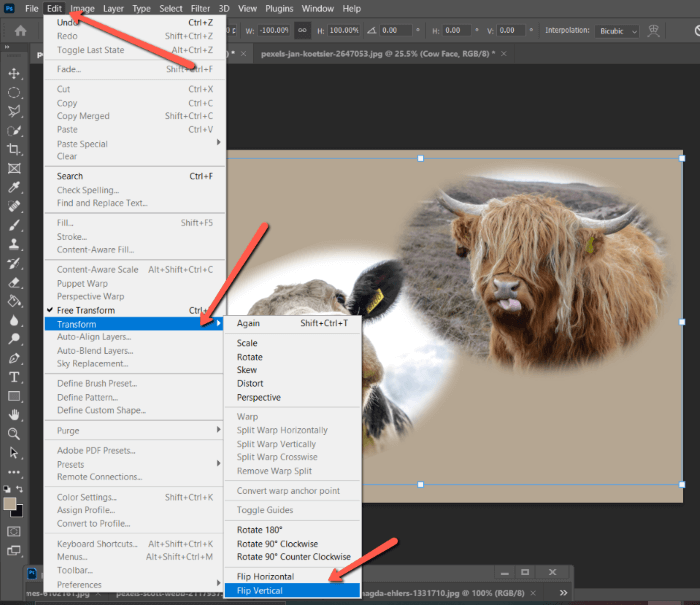Click the foreground color swatch
This screenshot has width=700, height=605.
[x=11, y=502]
